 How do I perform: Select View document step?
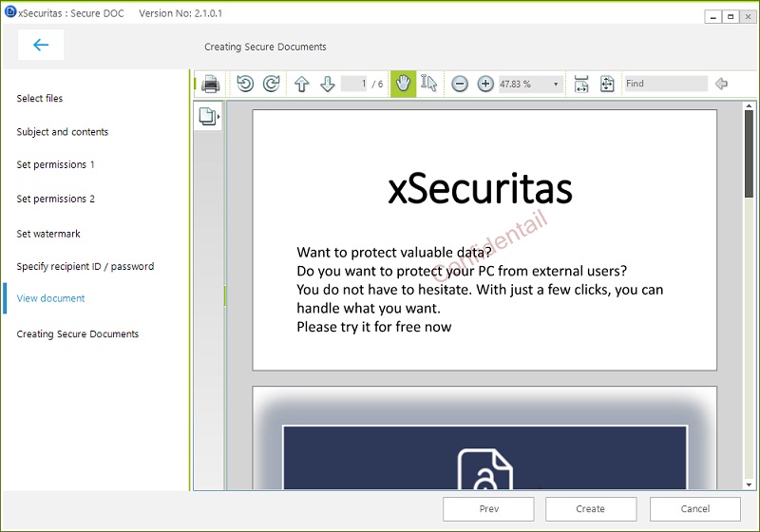51,298
